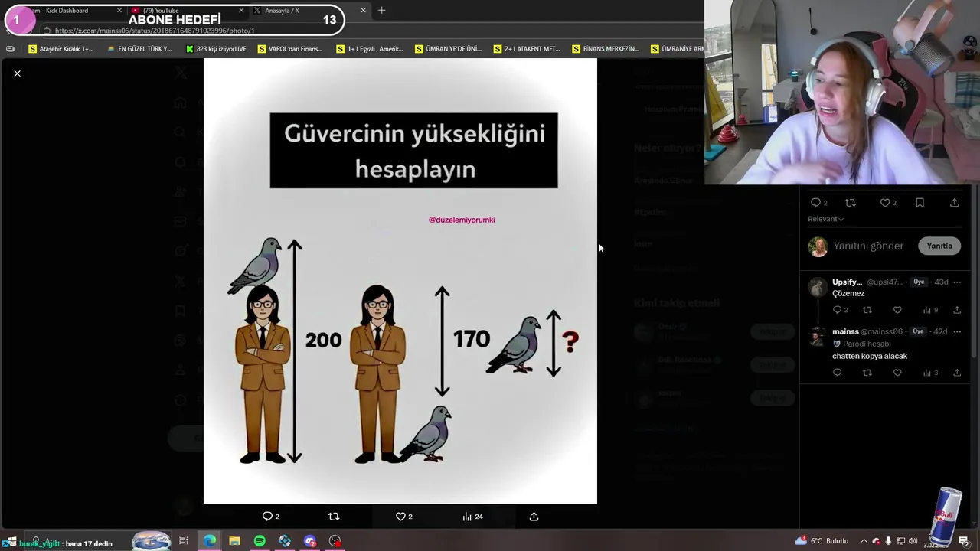Open the Relevant sort dropdown
The height and width of the screenshot is (551, 980).
tap(825, 219)
